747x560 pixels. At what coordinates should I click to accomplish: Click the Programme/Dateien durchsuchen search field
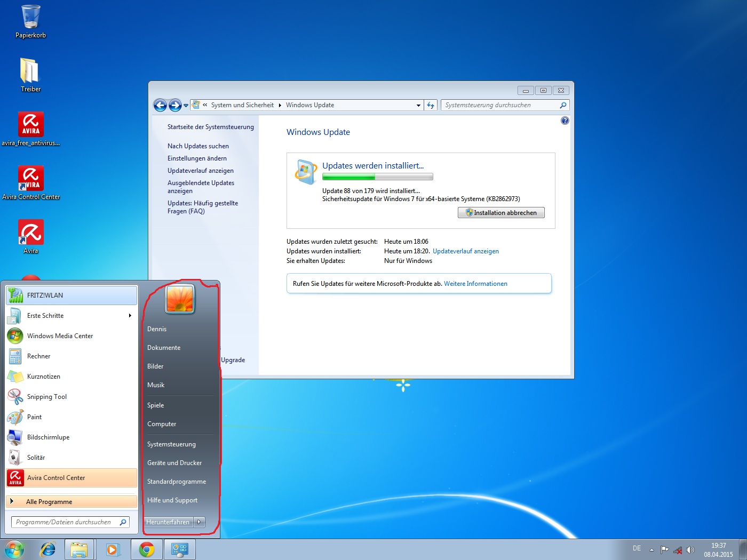(x=70, y=522)
